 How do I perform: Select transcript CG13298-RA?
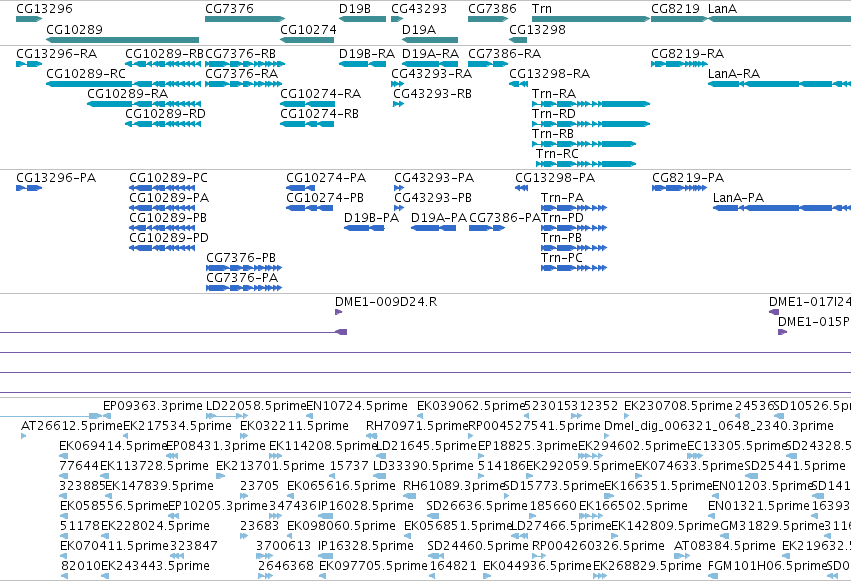tap(549, 74)
